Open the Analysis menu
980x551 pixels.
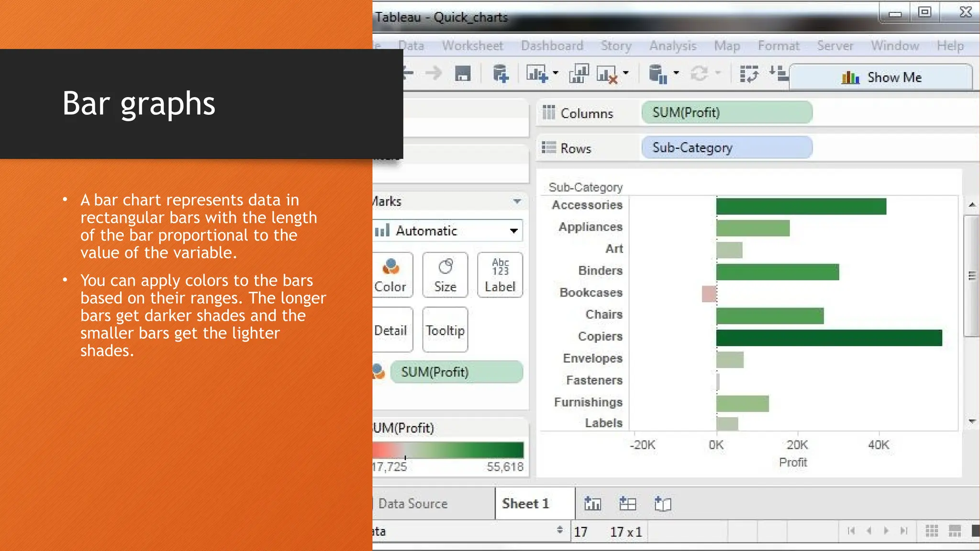pos(672,46)
